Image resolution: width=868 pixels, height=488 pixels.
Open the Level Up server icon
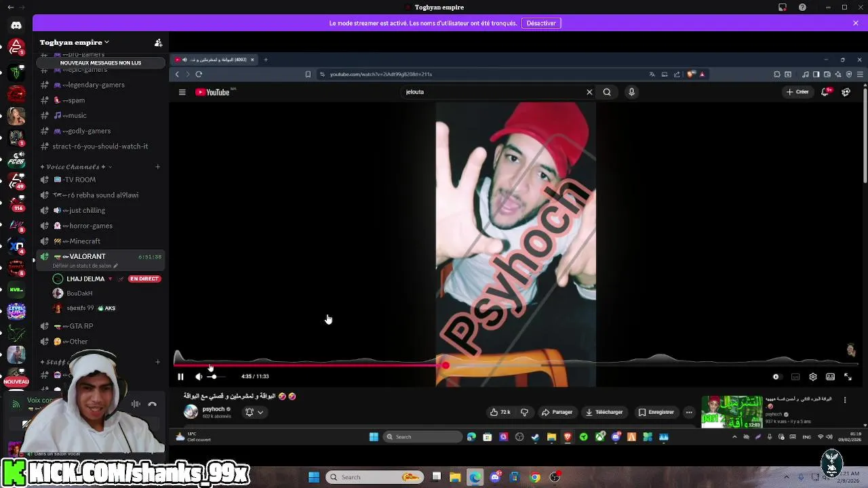coord(16,311)
